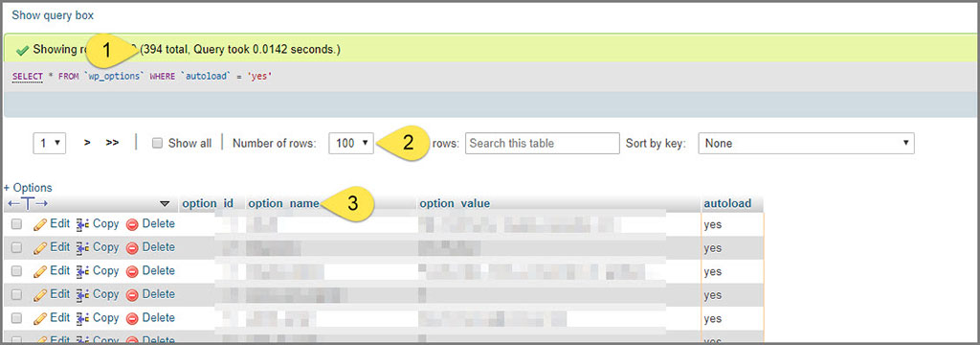Click the Edit pencil icon in fourth row

pyautogui.click(x=40, y=294)
